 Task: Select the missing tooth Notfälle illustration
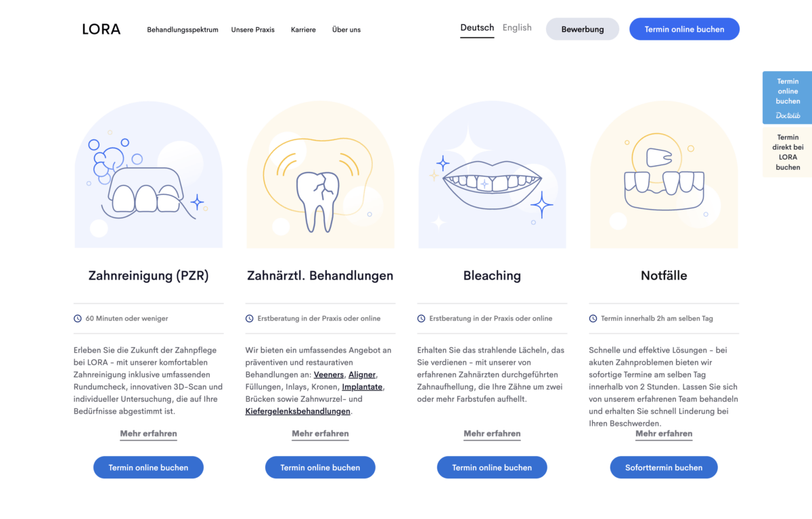(x=664, y=175)
